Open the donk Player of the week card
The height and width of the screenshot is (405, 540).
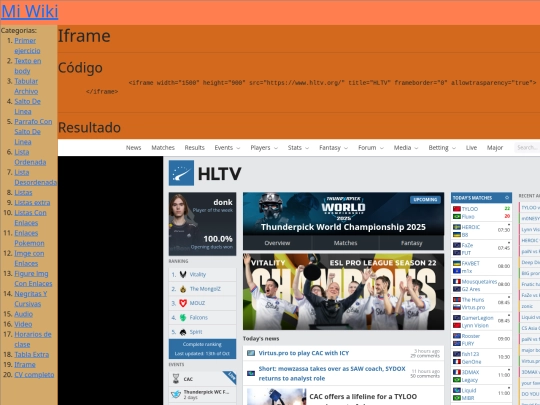pos(202,224)
